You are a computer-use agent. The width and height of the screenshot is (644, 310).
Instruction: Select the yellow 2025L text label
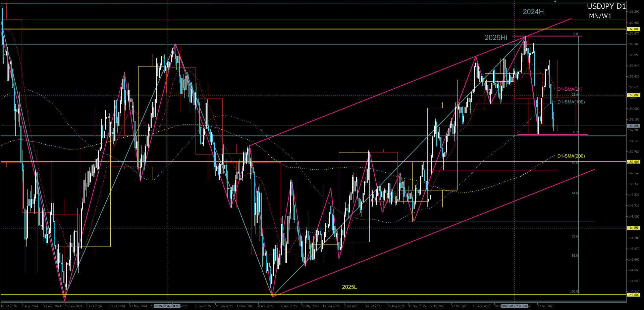(349, 287)
